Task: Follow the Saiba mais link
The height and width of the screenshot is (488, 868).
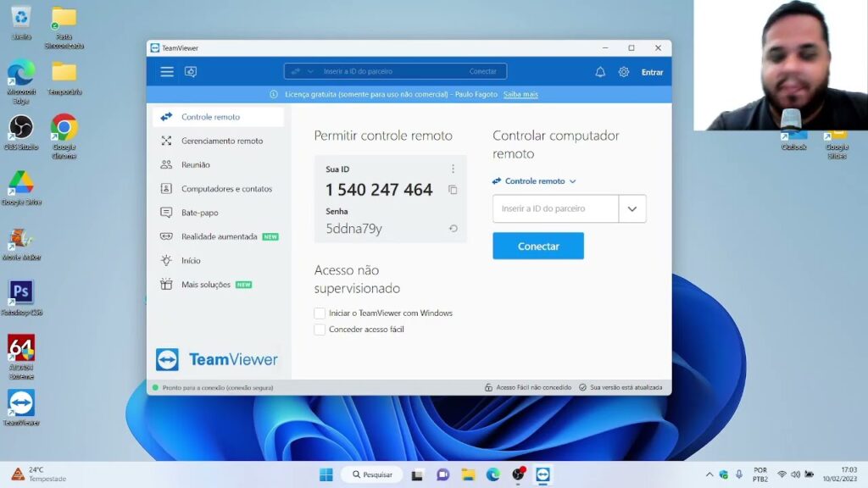Action: tap(520, 94)
